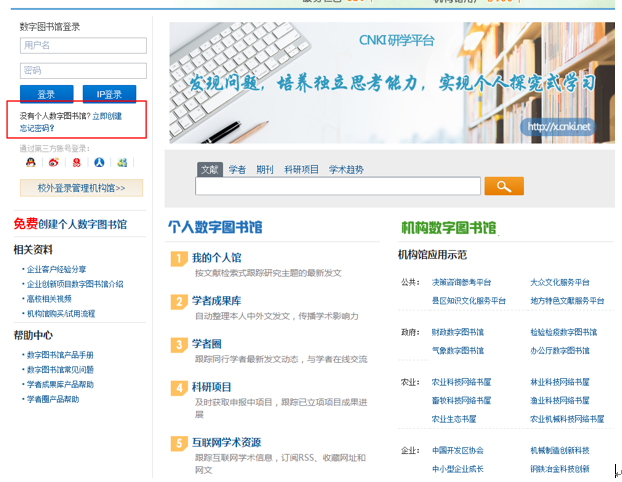Open 免费创建个人数字图书馆 link
The image size is (622, 482).
point(70,224)
